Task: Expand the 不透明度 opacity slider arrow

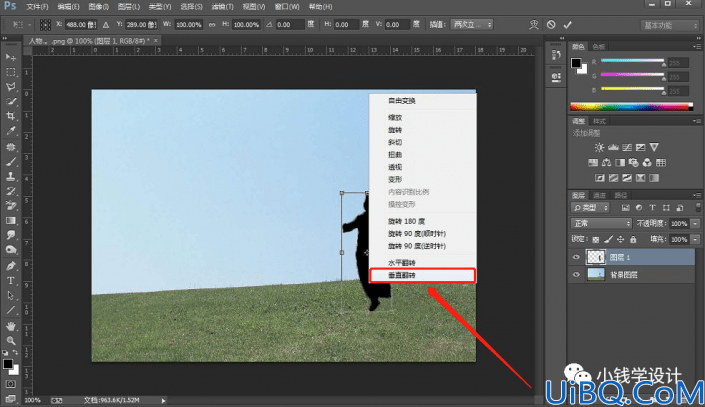Action: click(696, 223)
